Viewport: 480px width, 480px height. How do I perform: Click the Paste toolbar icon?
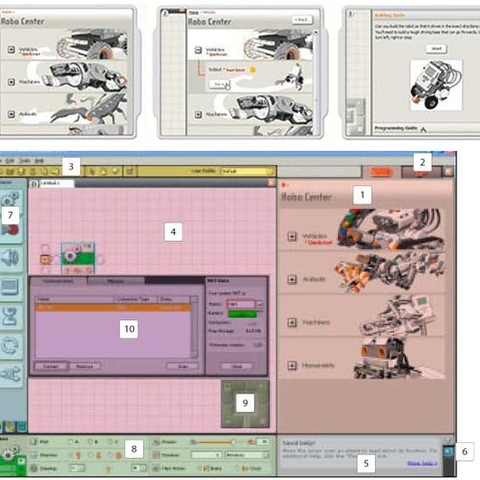coord(55,172)
